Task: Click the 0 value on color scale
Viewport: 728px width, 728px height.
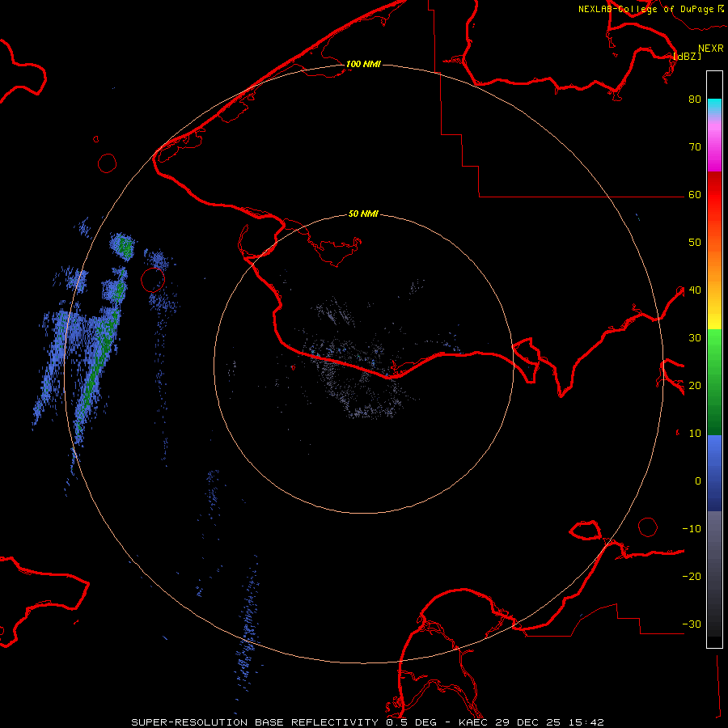Action: coord(698,481)
